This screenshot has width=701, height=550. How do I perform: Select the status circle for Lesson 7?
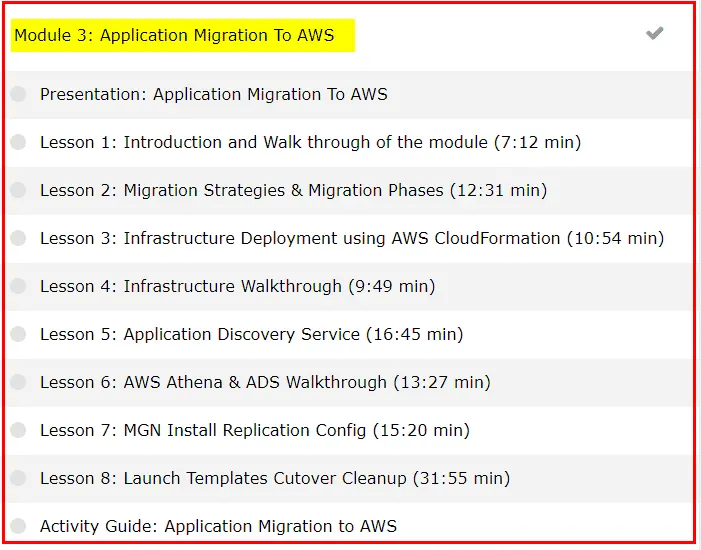click(x=18, y=430)
